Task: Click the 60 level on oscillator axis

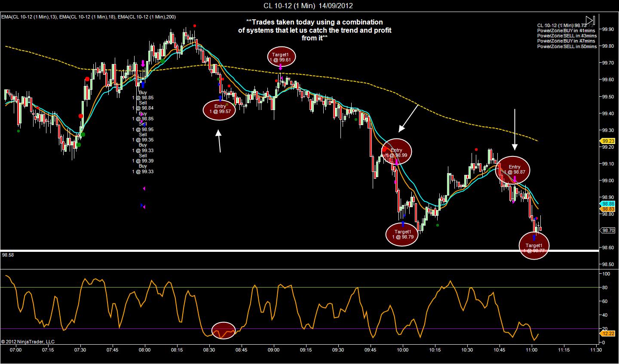Action: pos(605,301)
